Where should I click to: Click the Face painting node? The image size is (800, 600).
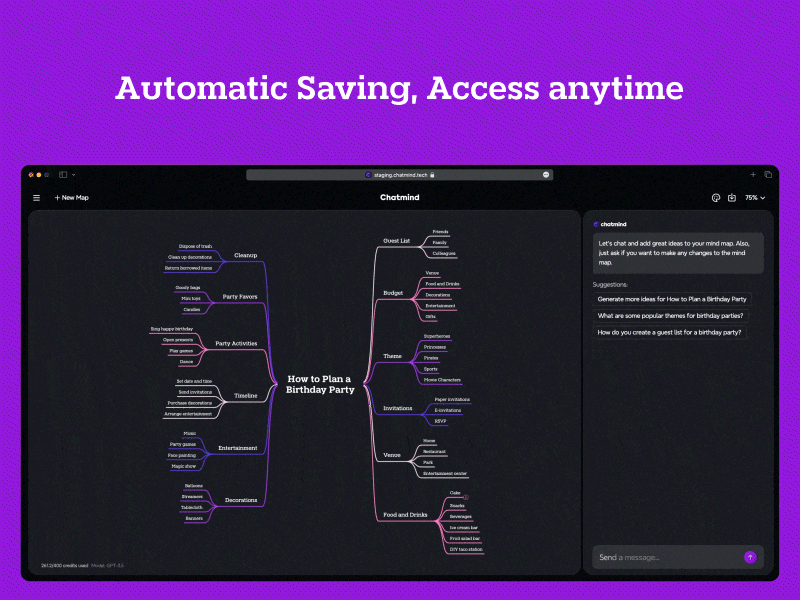tap(182, 455)
